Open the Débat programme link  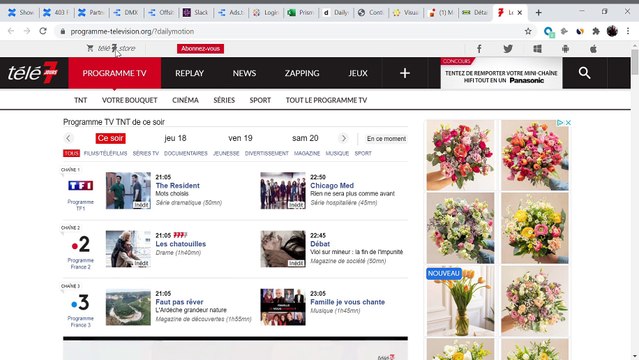320,244
